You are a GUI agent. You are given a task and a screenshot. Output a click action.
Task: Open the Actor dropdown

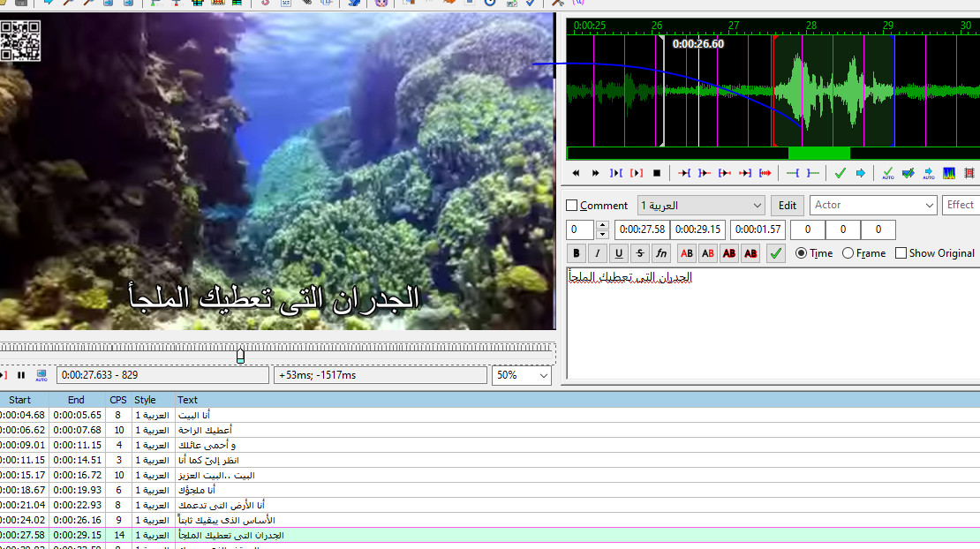point(872,206)
